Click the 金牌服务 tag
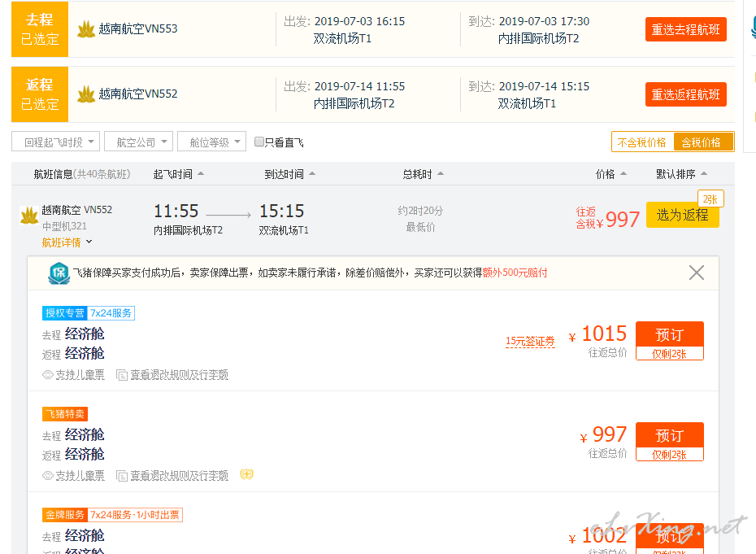Viewport: 756px width, 554px height. pos(64,515)
